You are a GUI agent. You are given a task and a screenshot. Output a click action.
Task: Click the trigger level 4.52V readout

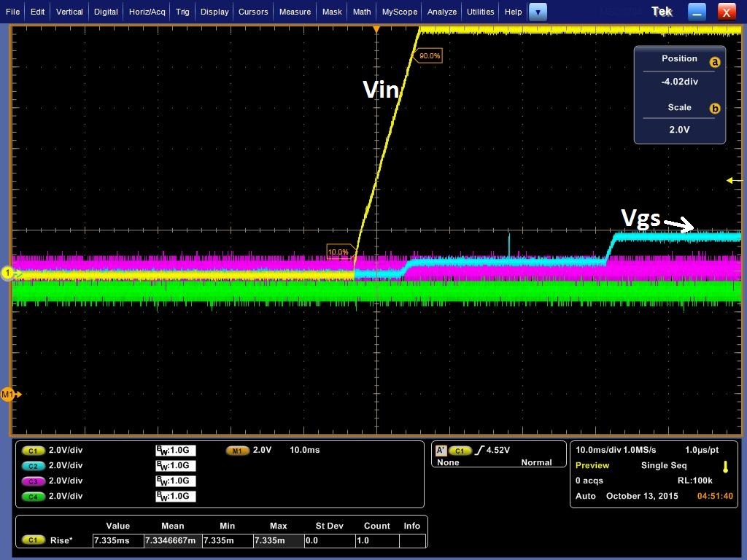pos(498,450)
